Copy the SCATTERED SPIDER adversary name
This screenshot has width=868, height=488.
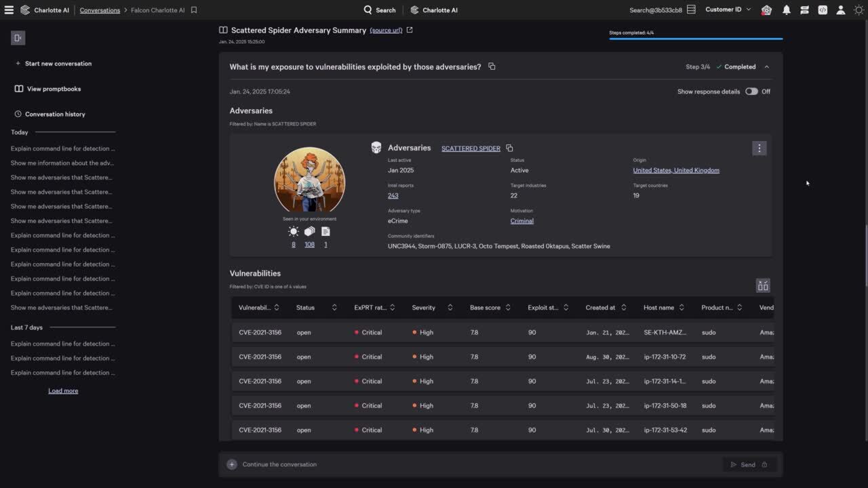coord(509,148)
